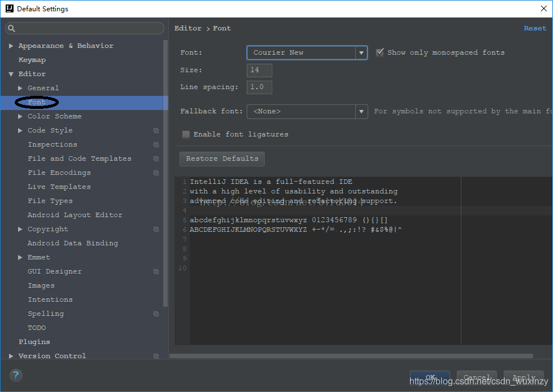Click the font Size input field
Screen dimensions: 554x392
click(259, 70)
